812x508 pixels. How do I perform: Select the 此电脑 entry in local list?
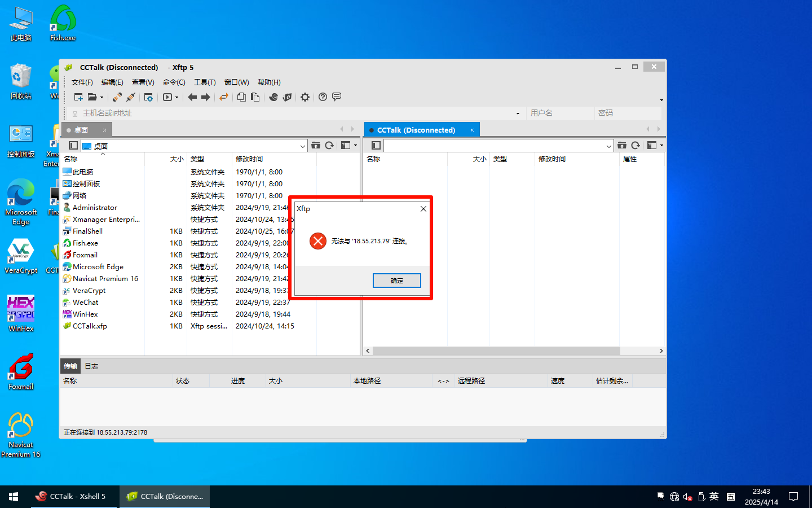(x=83, y=172)
